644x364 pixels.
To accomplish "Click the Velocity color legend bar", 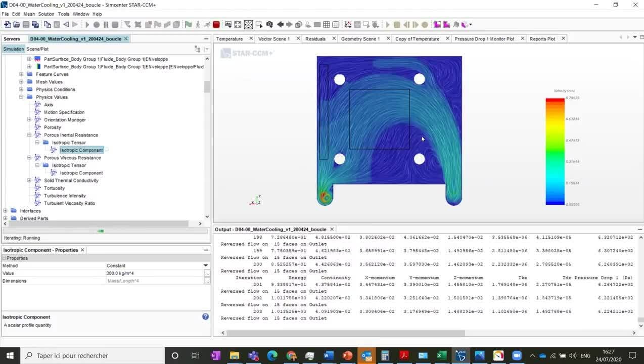I will (x=555, y=152).
